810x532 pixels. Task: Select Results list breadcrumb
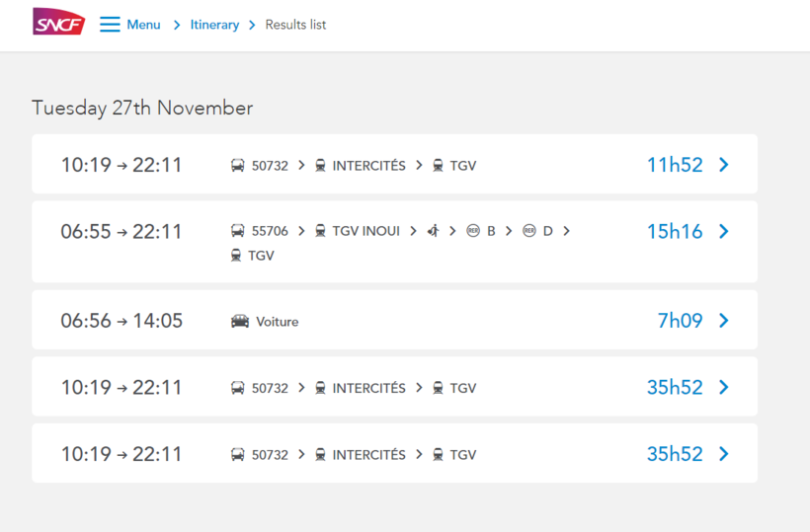[x=295, y=25]
